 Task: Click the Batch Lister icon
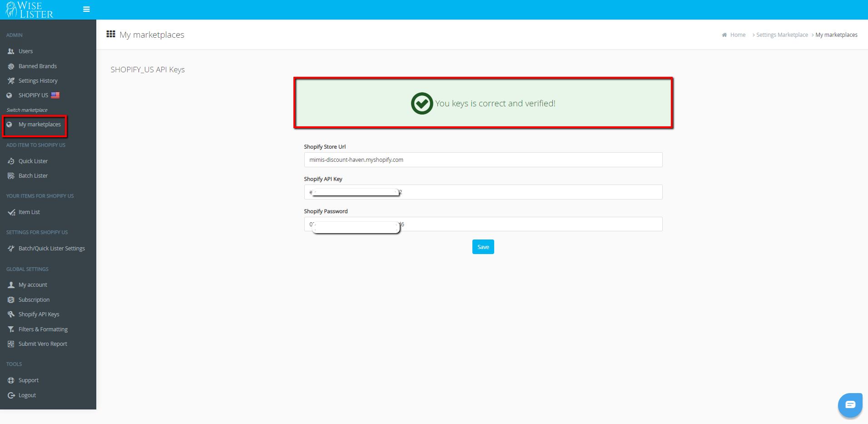click(x=11, y=176)
